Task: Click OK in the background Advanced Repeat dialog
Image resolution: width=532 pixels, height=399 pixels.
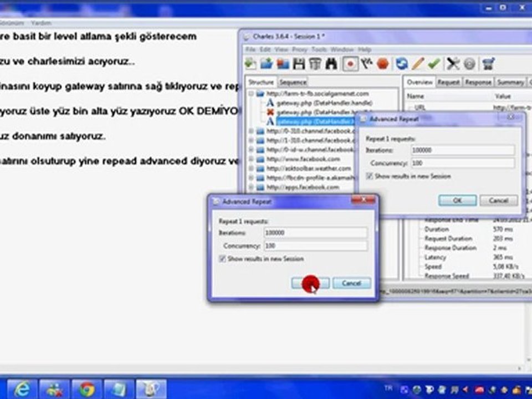Action: [457, 200]
